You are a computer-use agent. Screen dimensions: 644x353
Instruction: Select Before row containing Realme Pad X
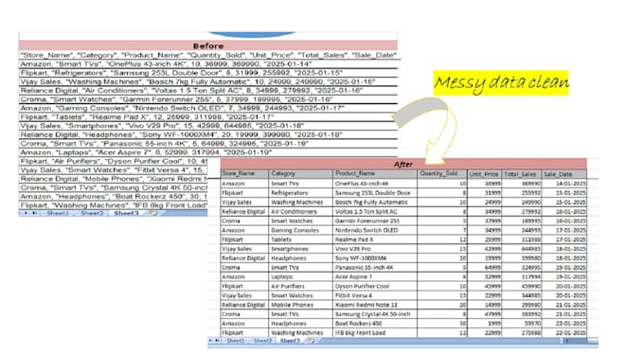(x=208, y=117)
